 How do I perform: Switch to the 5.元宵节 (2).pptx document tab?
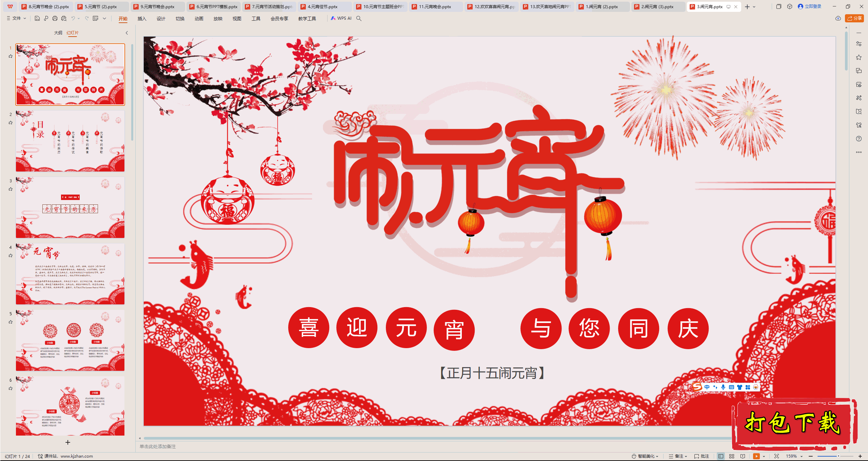click(101, 6)
